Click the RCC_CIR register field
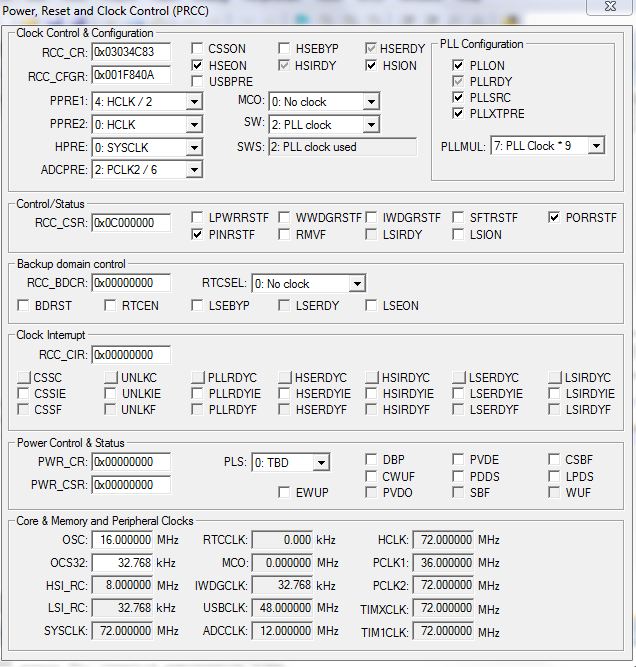This screenshot has width=636, height=667. click(x=131, y=355)
